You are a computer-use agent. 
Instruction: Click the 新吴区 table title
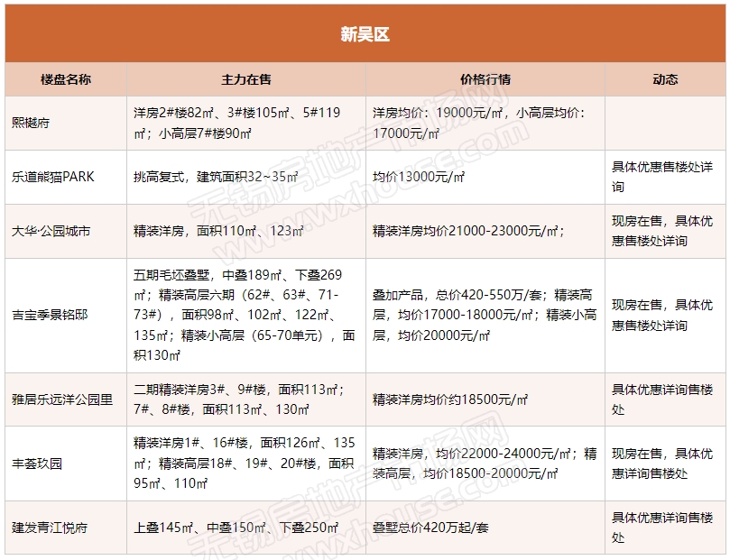[365, 34]
